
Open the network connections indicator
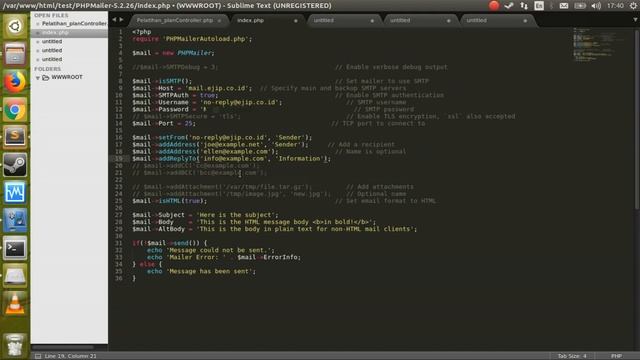click(x=524, y=5)
